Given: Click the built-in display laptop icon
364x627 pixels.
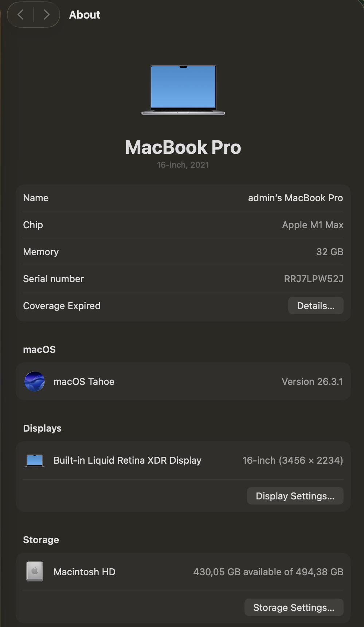Looking at the screenshot, I should [x=35, y=460].
